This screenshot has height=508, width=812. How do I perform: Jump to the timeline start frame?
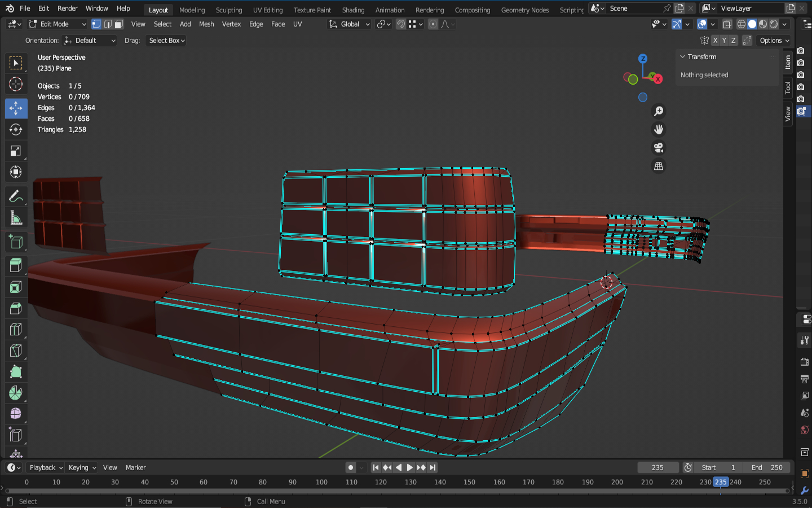376,467
